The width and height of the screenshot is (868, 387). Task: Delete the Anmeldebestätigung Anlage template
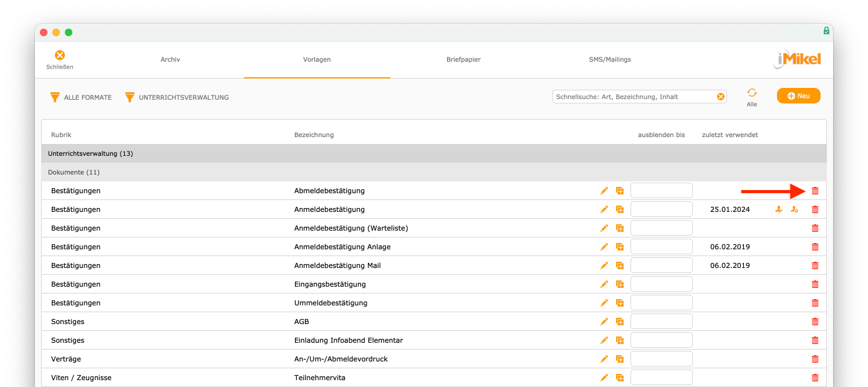click(x=815, y=247)
